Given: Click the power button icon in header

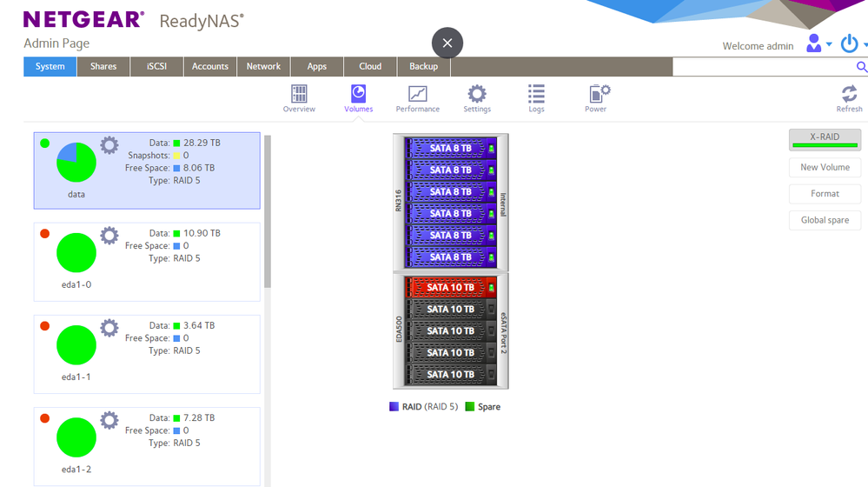Looking at the screenshot, I should [849, 43].
